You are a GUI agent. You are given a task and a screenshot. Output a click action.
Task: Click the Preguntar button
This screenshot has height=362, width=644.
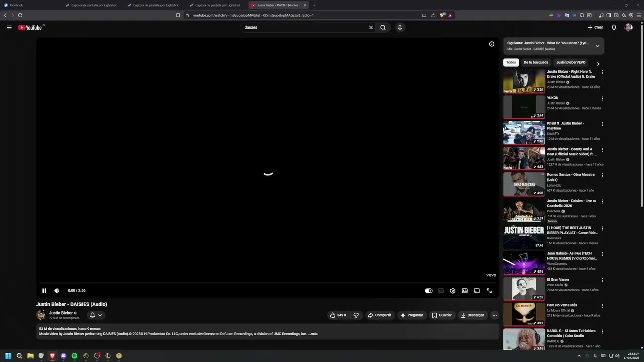pos(412,315)
